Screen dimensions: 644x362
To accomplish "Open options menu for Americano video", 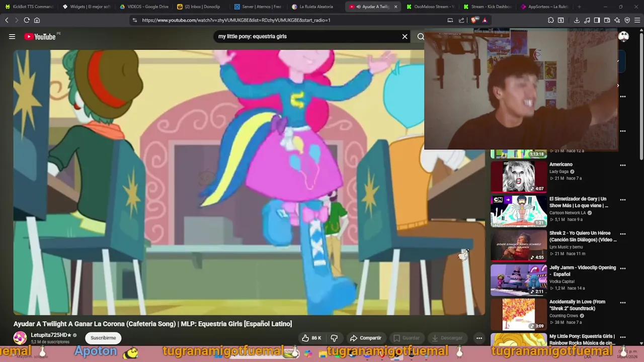I will pyautogui.click(x=623, y=165).
